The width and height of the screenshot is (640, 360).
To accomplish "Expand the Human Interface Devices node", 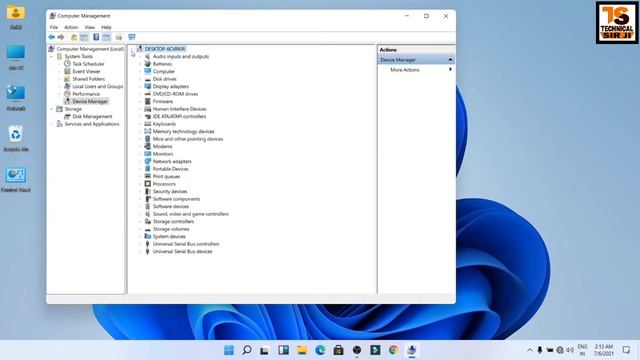I will pos(140,109).
